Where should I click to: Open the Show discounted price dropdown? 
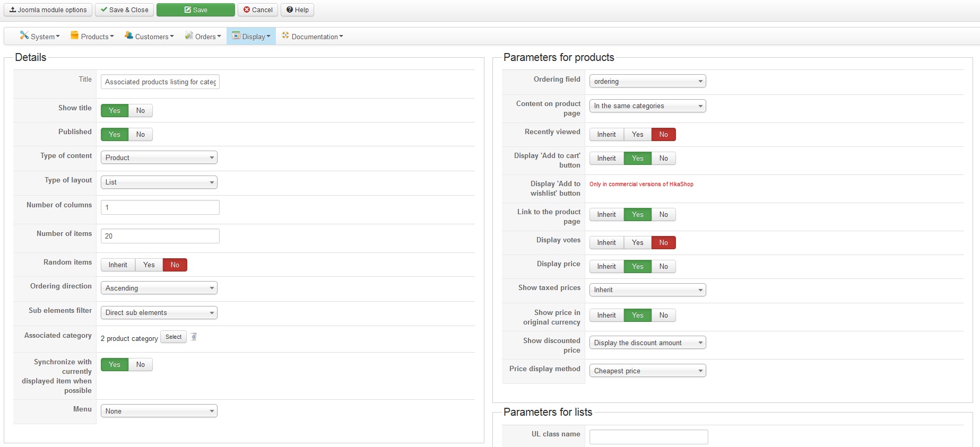point(648,343)
